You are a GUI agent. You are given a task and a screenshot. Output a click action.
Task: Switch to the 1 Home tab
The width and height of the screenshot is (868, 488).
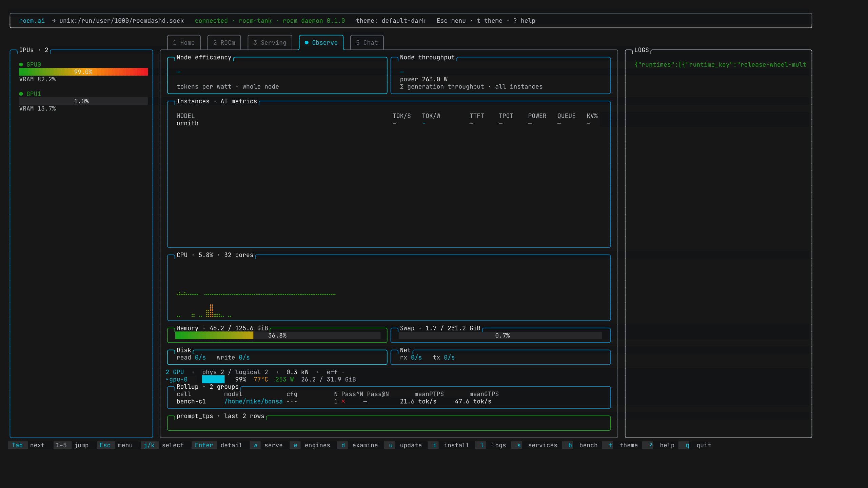pyautogui.click(x=184, y=43)
